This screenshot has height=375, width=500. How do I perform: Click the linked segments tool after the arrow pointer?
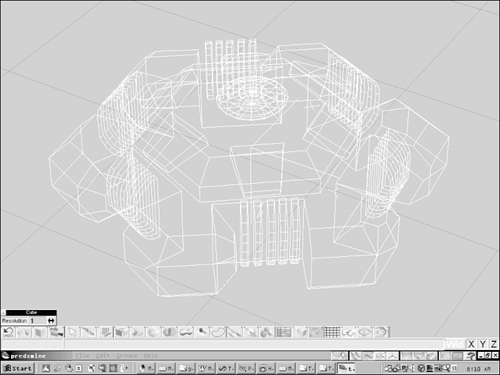tap(89, 332)
